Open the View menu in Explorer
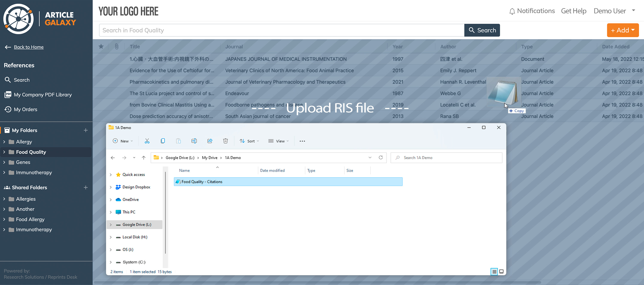 click(278, 141)
